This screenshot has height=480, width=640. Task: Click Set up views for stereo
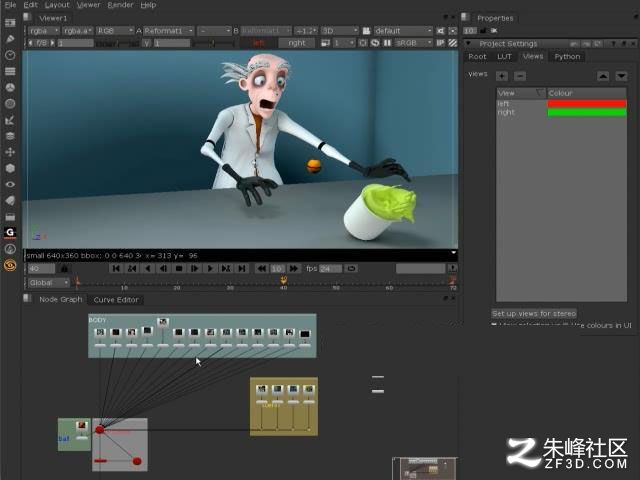(x=534, y=313)
